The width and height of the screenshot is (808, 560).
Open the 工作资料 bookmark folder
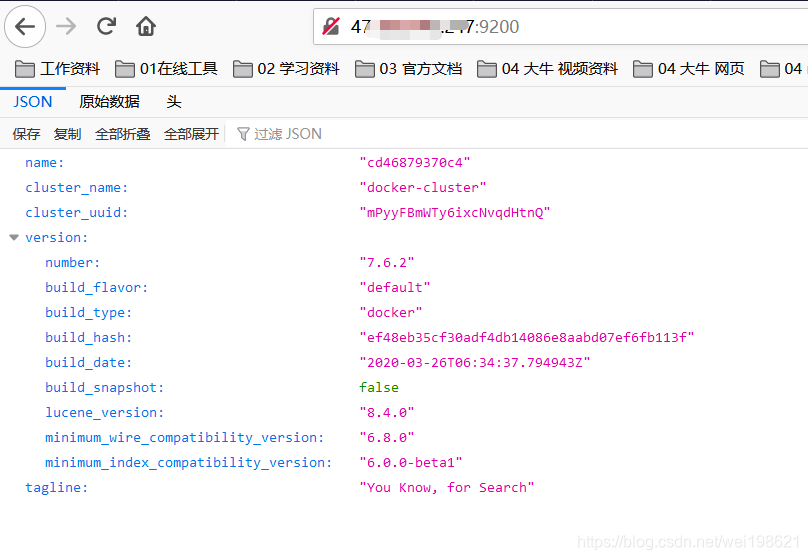[x=57, y=69]
